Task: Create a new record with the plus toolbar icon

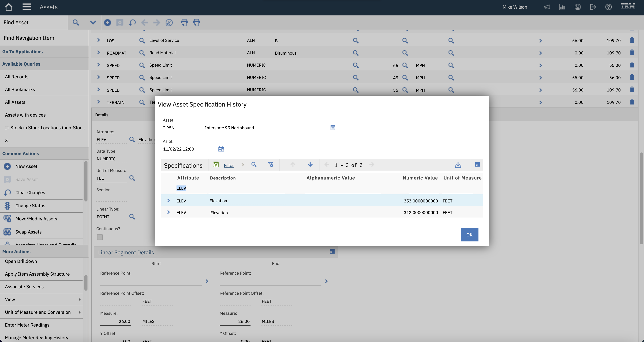Action: point(108,22)
